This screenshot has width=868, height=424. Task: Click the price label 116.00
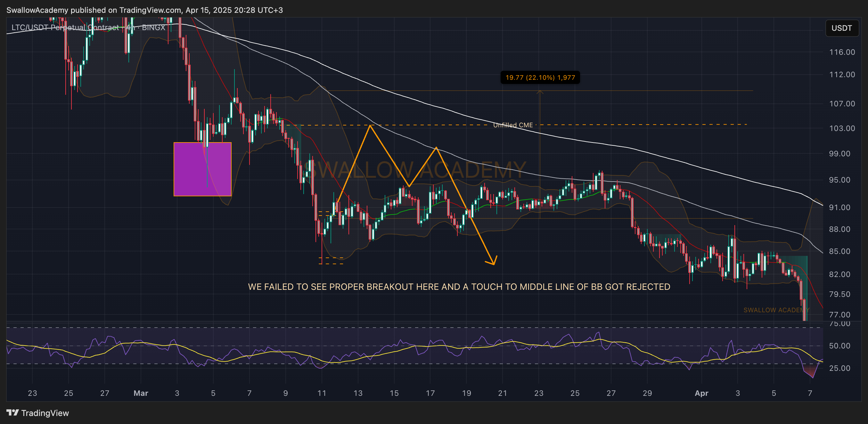tap(842, 52)
